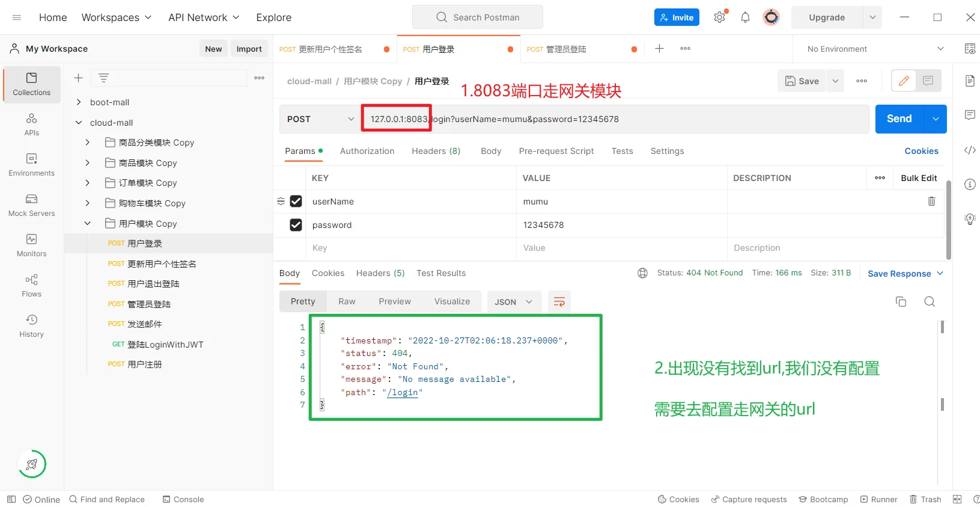Open the Monitors sidebar panel
980x507 pixels.
click(x=31, y=245)
